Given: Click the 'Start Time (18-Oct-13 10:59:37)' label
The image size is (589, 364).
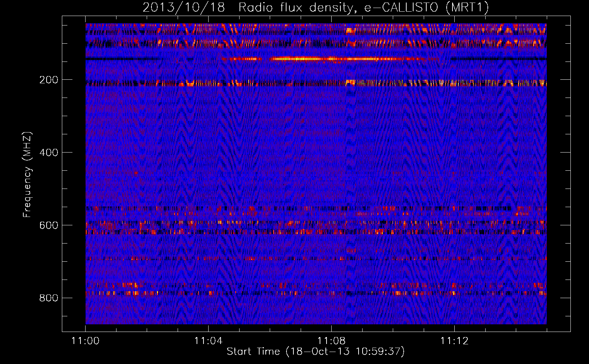Looking at the screenshot, I should (316, 351).
